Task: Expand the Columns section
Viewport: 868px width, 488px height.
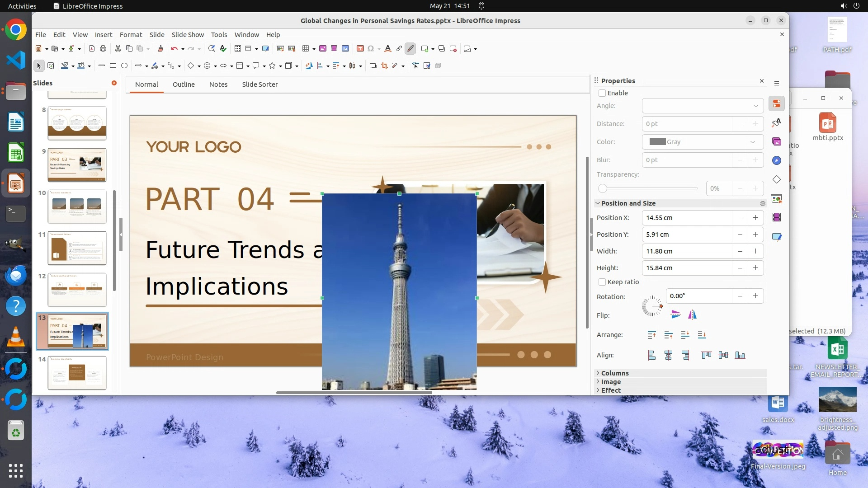Action: click(614, 373)
